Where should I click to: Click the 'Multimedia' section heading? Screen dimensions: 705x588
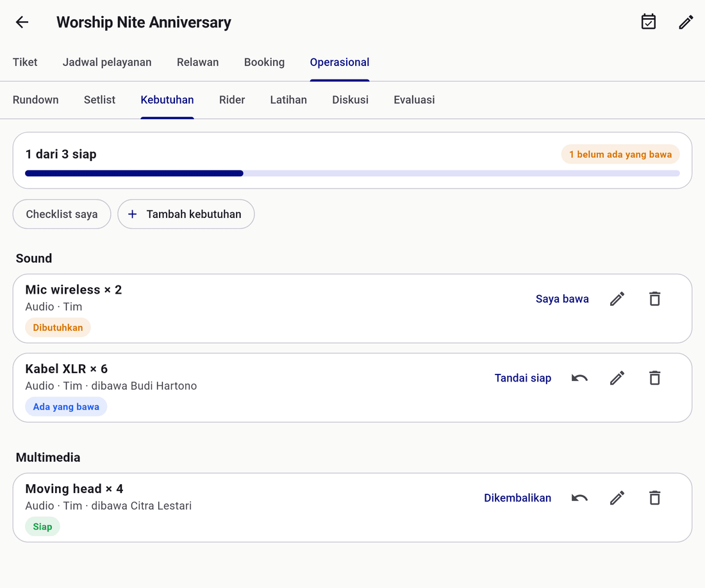48,458
